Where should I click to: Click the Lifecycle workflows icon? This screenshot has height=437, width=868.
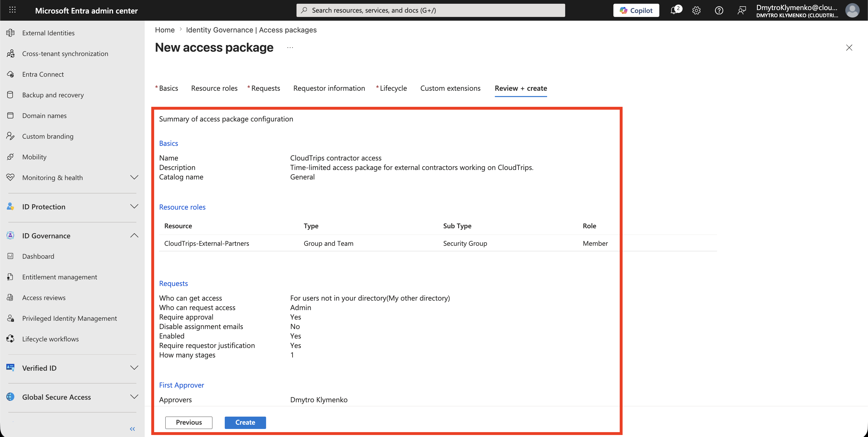tap(10, 339)
